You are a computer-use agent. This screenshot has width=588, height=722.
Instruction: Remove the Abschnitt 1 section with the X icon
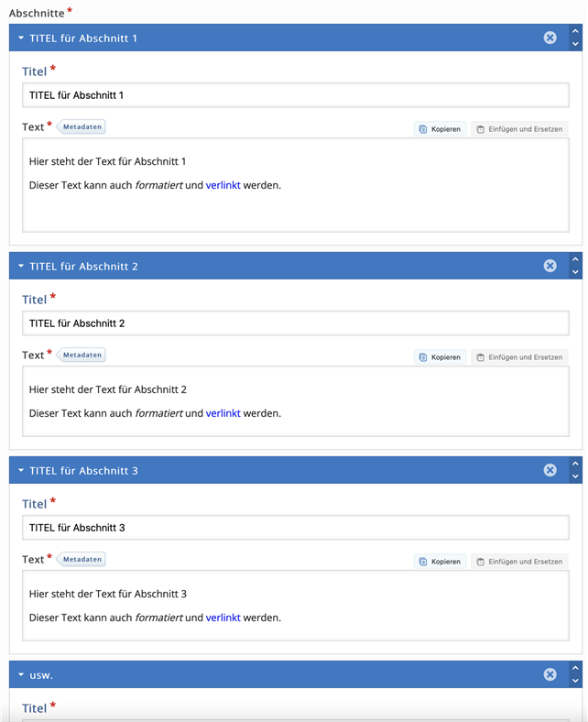[550, 38]
